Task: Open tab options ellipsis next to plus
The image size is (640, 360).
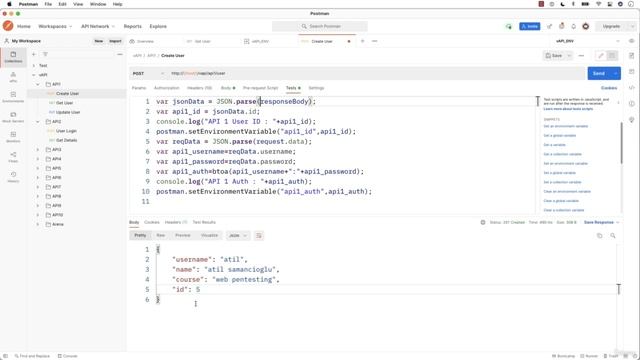Action: point(375,41)
